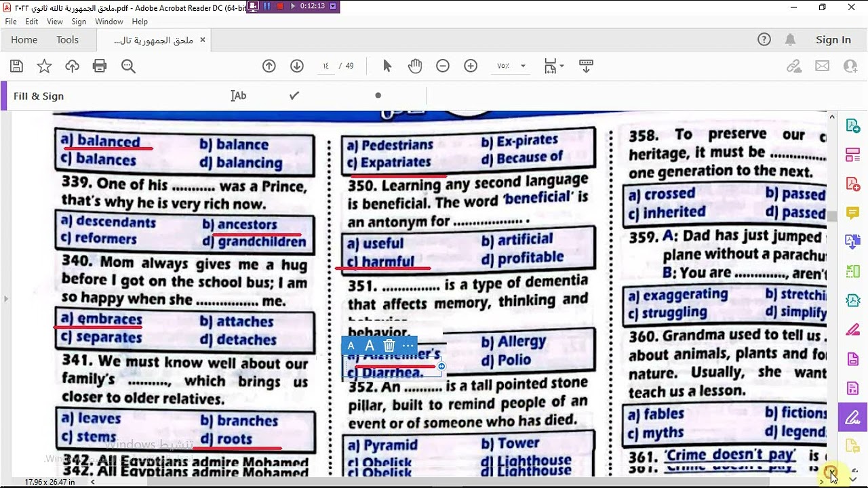The width and height of the screenshot is (868, 488).
Task: Open the File menu
Action: pyautogui.click(x=11, y=22)
